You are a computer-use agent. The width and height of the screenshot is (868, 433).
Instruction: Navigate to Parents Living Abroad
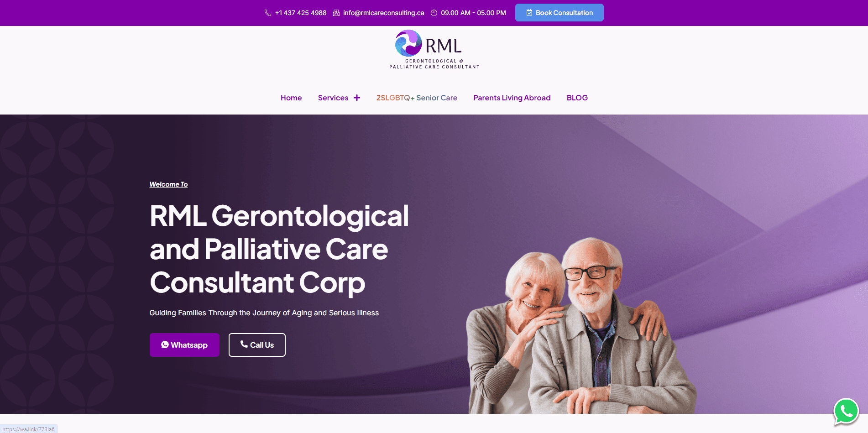[512, 98]
